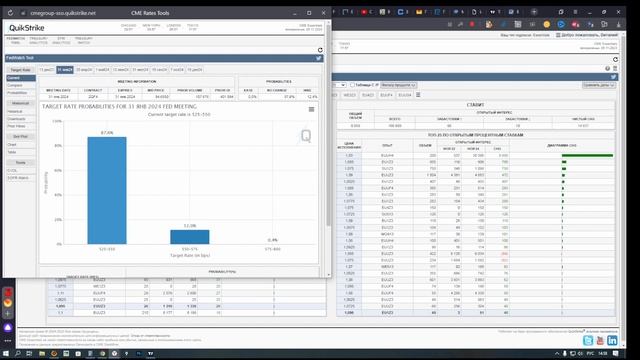Screen dimensions: 640x360
Task: Click the three-dots icon in browser left sidebar
Action: pyautogui.click(x=8, y=340)
